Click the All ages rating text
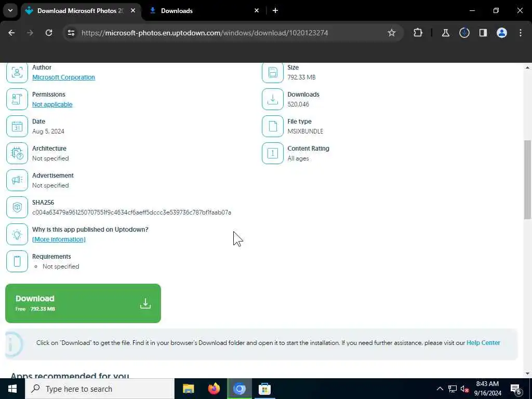The width and height of the screenshot is (532, 399). click(298, 158)
